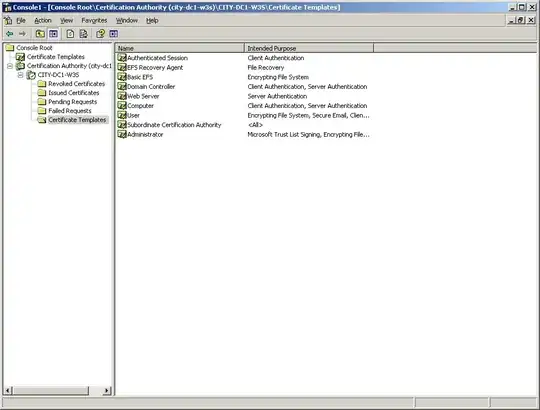Viewport: 540px width, 410px height.
Task: Select Failed Requests in the tree
Action: point(70,111)
